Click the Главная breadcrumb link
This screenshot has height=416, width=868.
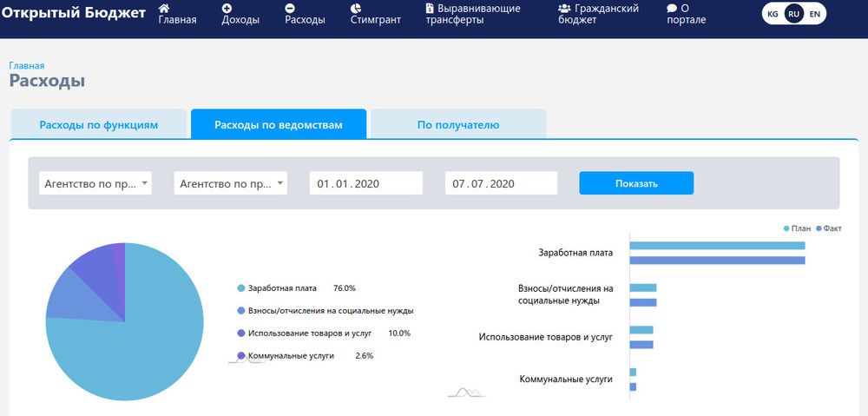pos(27,65)
